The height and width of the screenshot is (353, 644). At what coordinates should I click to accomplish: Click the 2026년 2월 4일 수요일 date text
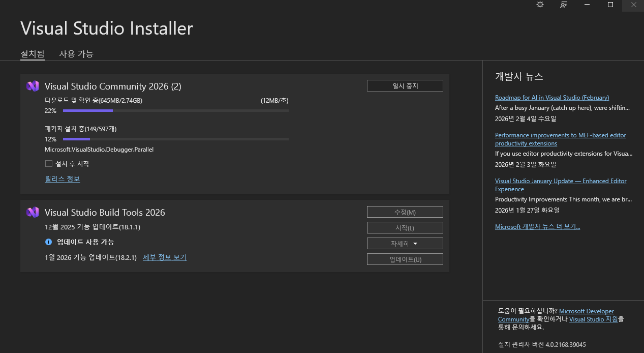point(526,119)
